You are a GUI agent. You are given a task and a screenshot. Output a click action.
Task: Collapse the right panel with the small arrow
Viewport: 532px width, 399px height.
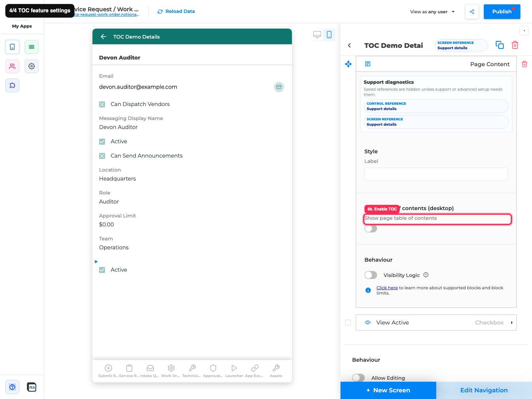(x=524, y=31)
